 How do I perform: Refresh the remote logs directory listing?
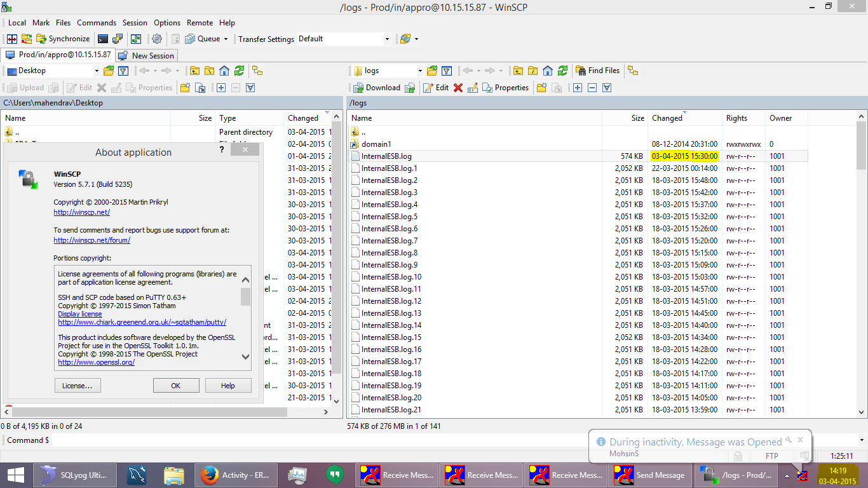(x=562, y=71)
